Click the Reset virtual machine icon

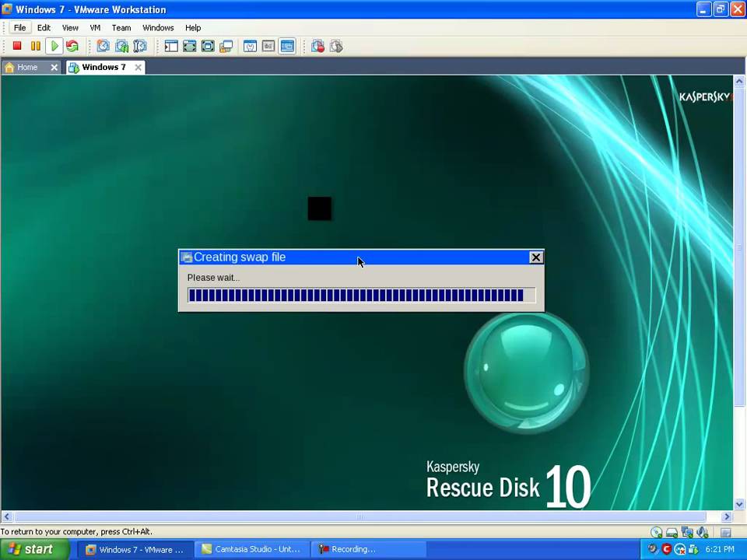coord(72,46)
